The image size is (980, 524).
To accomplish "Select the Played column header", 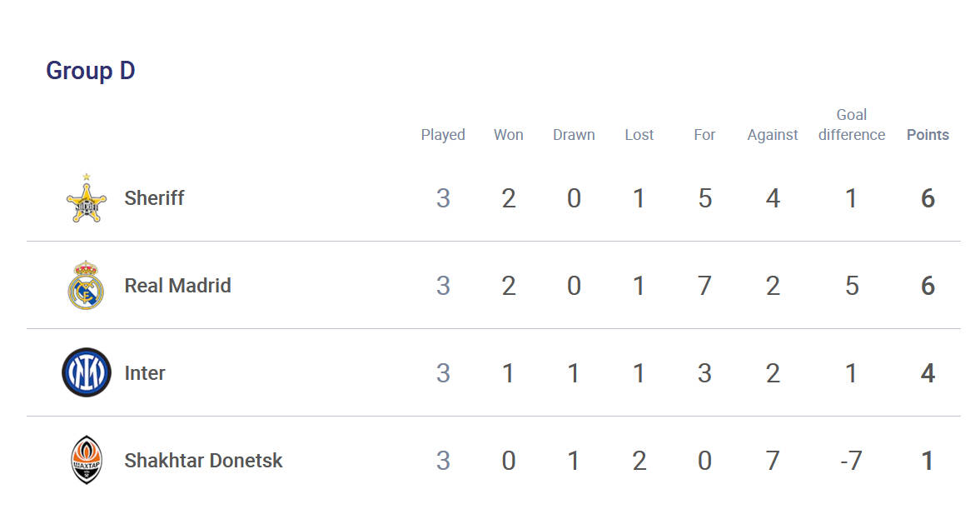I will (x=442, y=135).
